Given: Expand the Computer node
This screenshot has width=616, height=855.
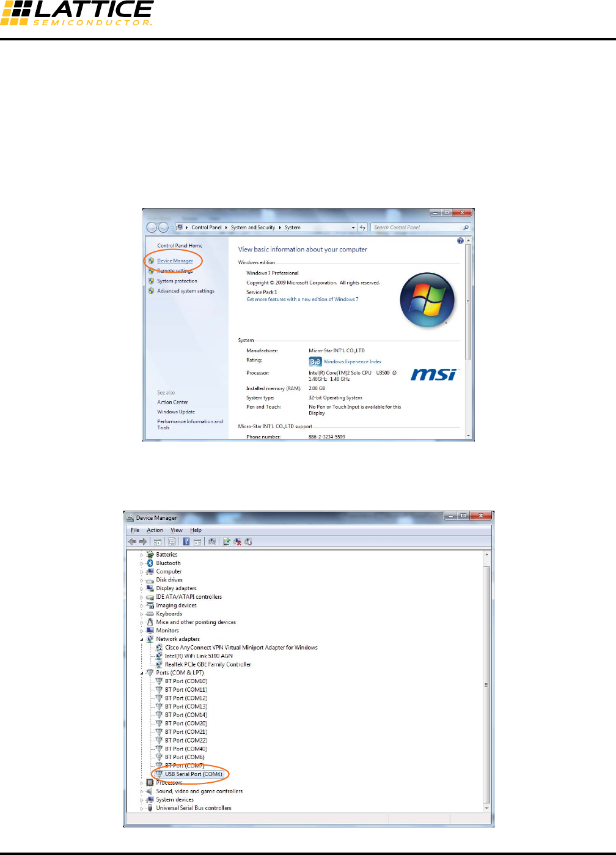Looking at the screenshot, I should pyautogui.click(x=142, y=572).
